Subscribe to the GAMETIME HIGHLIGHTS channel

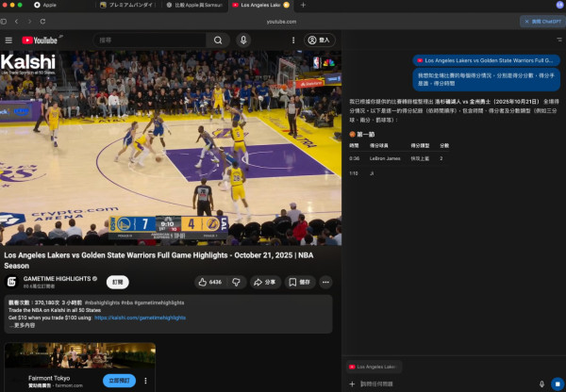click(118, 282)
